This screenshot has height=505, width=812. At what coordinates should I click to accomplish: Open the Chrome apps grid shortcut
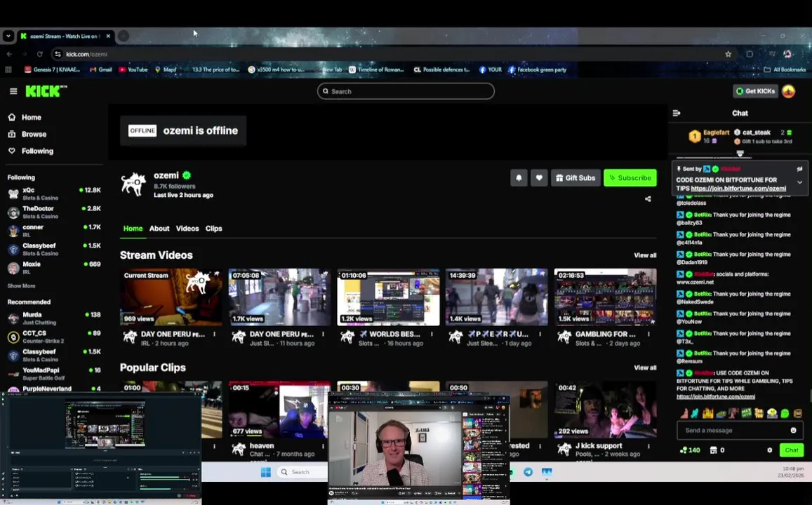pyautogui.click(x=8, y=69)
